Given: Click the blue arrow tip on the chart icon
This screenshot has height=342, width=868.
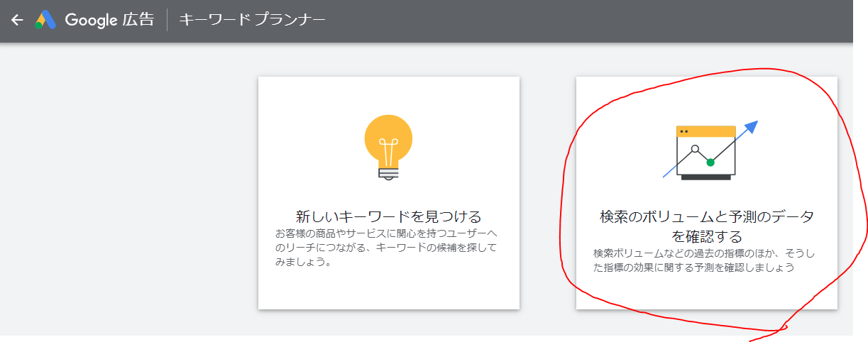Looking at the screenshot, I should 752,126.
